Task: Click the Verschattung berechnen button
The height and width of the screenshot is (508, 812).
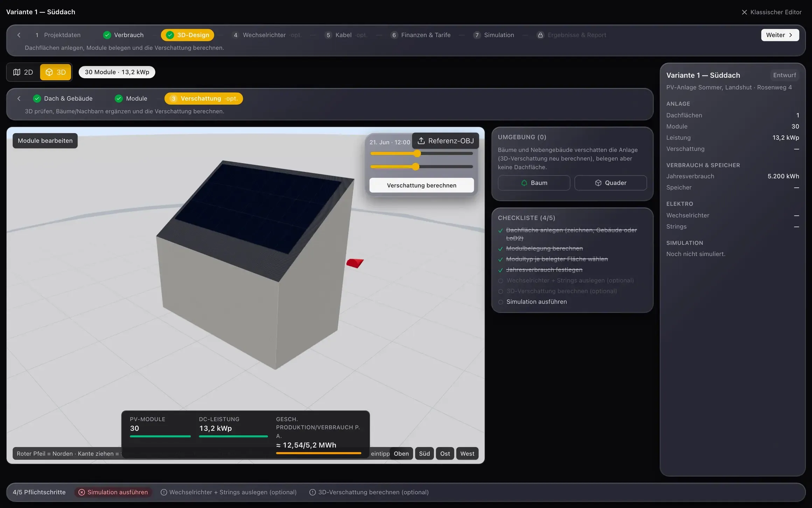Action: coord(421,185)
